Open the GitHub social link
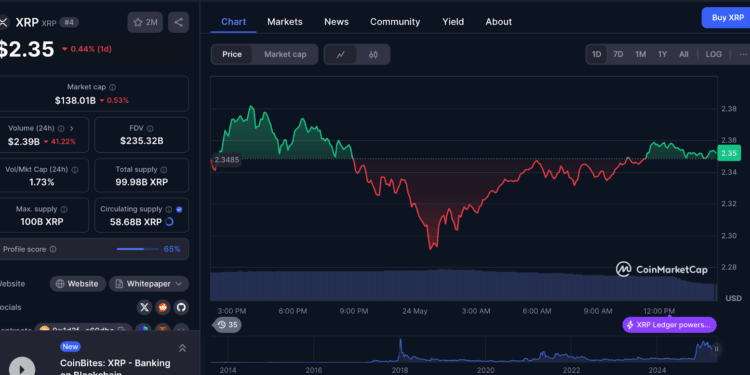This screenshot has height=375, width=750. coord(181,307)
